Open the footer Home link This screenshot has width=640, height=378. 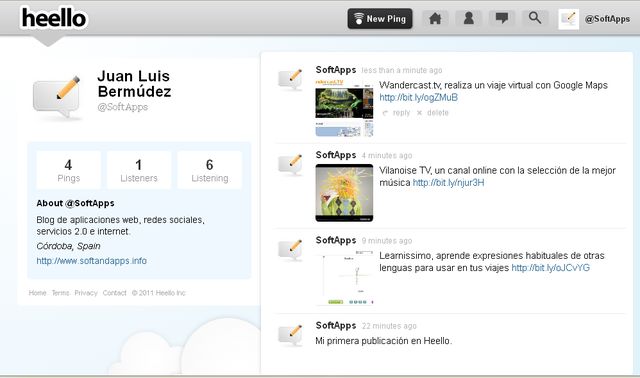pos(37,293)
